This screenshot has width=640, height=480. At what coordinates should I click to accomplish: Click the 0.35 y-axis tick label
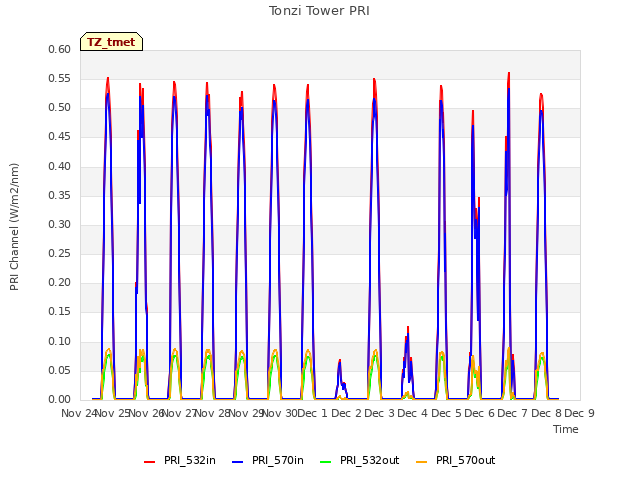tap(60, 195)
